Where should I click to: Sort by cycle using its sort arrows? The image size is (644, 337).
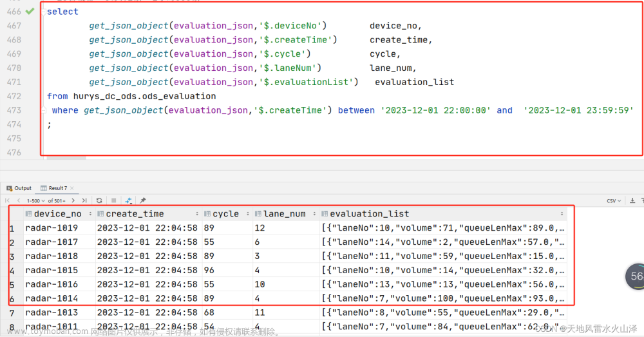(248, 214)
